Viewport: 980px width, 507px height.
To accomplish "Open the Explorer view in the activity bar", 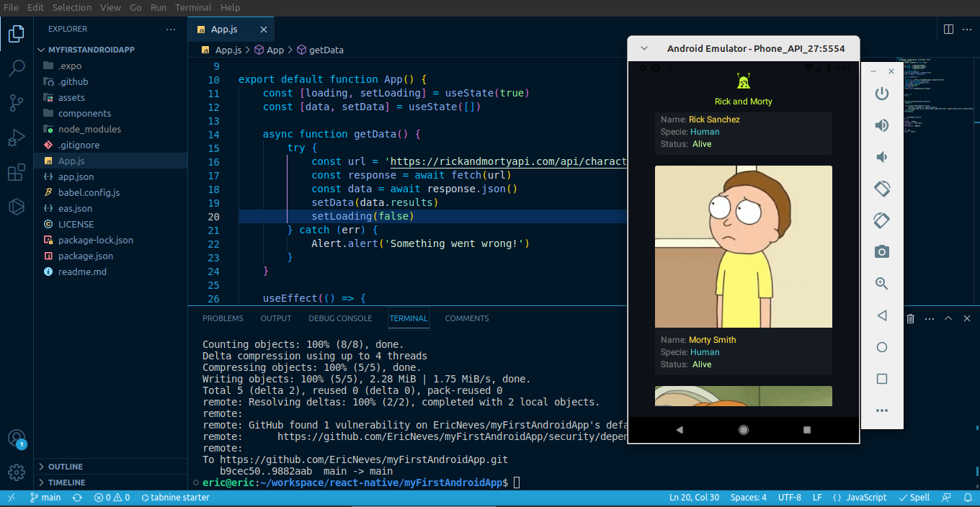I will (17, 34).
